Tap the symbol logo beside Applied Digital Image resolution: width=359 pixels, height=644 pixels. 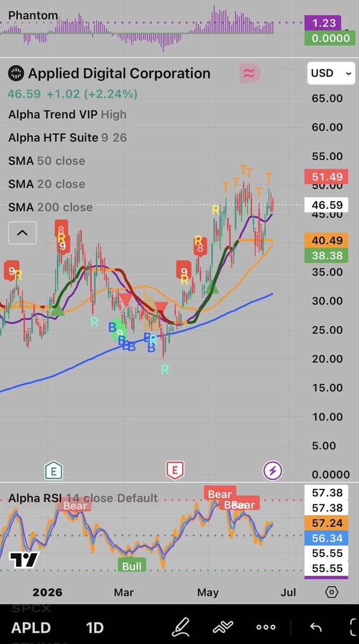(17, 74)
